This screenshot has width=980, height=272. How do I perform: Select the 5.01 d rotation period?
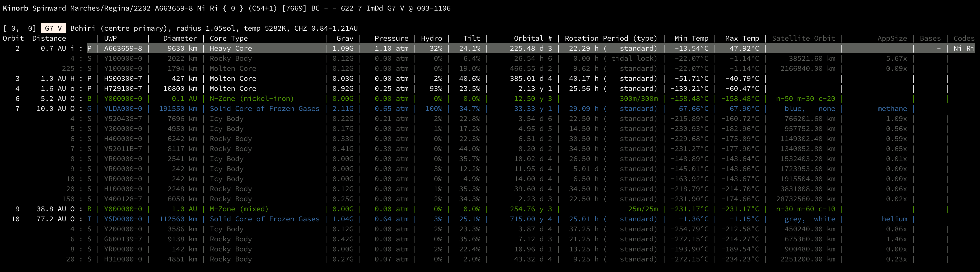click(586, 169)
